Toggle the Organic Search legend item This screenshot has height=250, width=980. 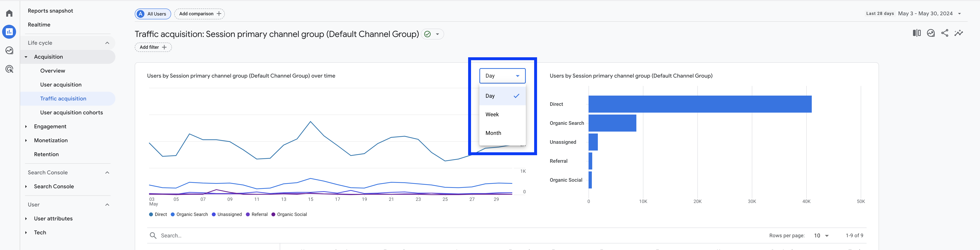coord(189,215)
